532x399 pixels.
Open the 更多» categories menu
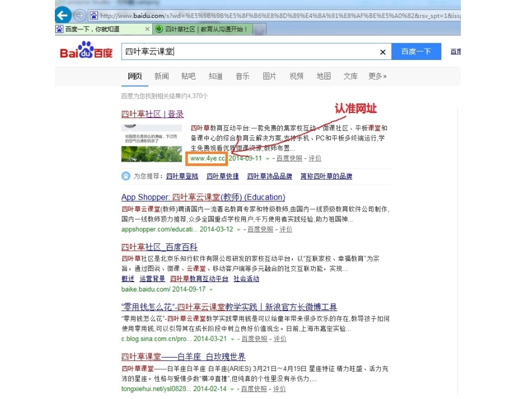click(x=377, y=76)
